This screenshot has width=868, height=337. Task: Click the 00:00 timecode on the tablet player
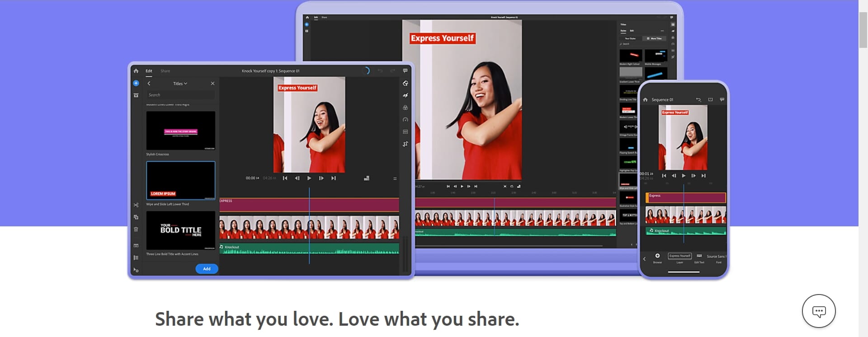tap(252, 178)
